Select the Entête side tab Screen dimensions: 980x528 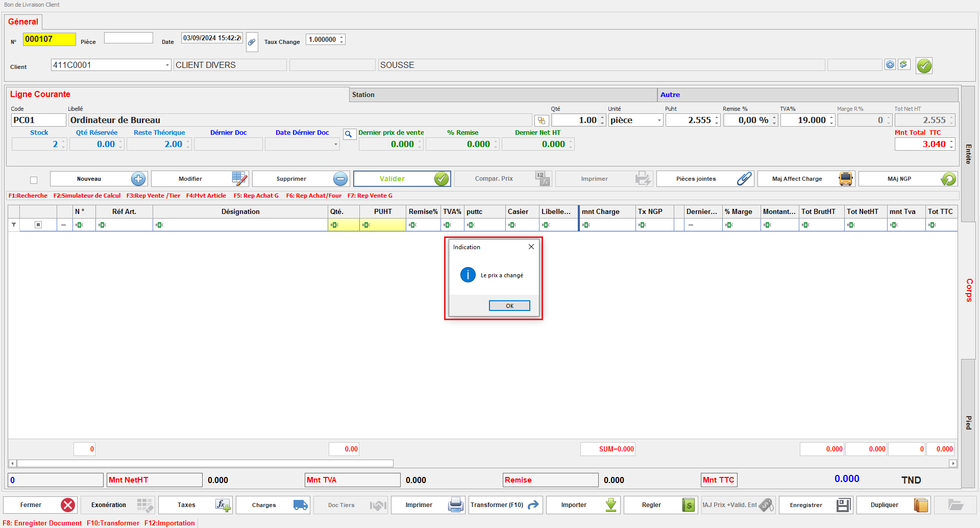[x=968, y=154]
